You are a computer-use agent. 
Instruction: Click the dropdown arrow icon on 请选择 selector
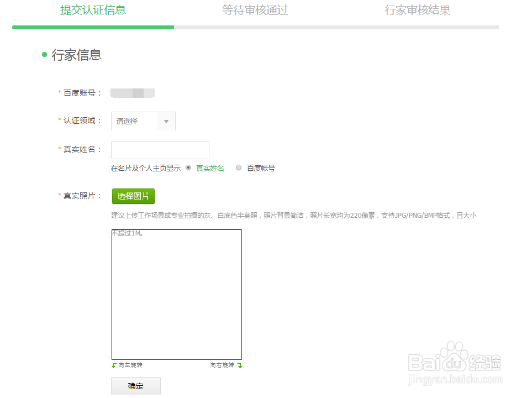[166, 121]
